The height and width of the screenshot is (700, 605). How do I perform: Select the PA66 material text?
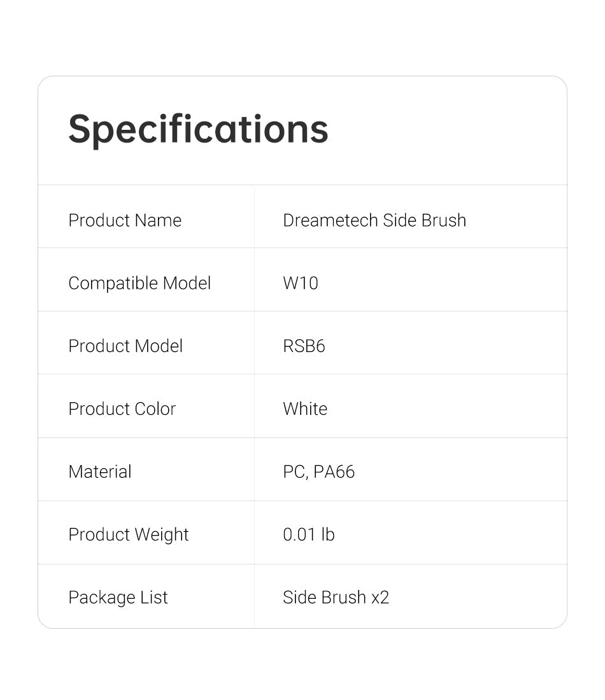pos(334,472)
